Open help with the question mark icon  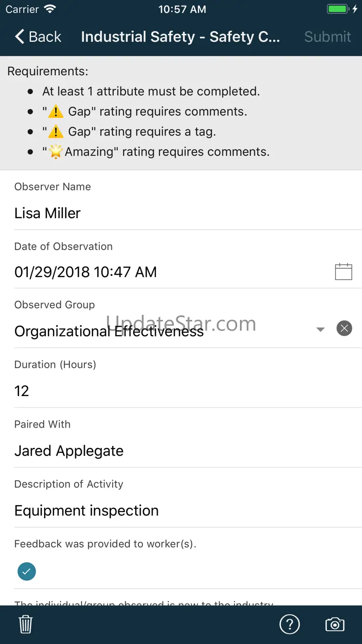point(290,624)
